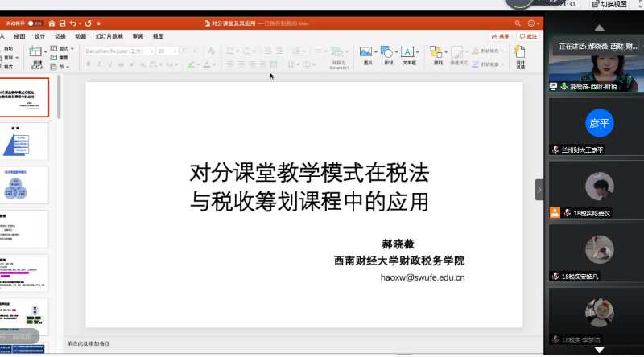Viewport: 644px width, 357px height.
Task: Click the Reset (重置) slide icon
Action: (x=54, y=57)
